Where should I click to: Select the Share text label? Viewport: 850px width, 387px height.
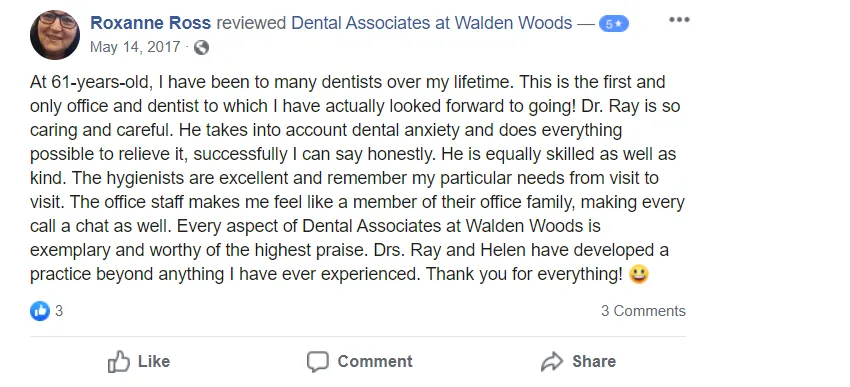pyautogui.click(x=594, y=362)
